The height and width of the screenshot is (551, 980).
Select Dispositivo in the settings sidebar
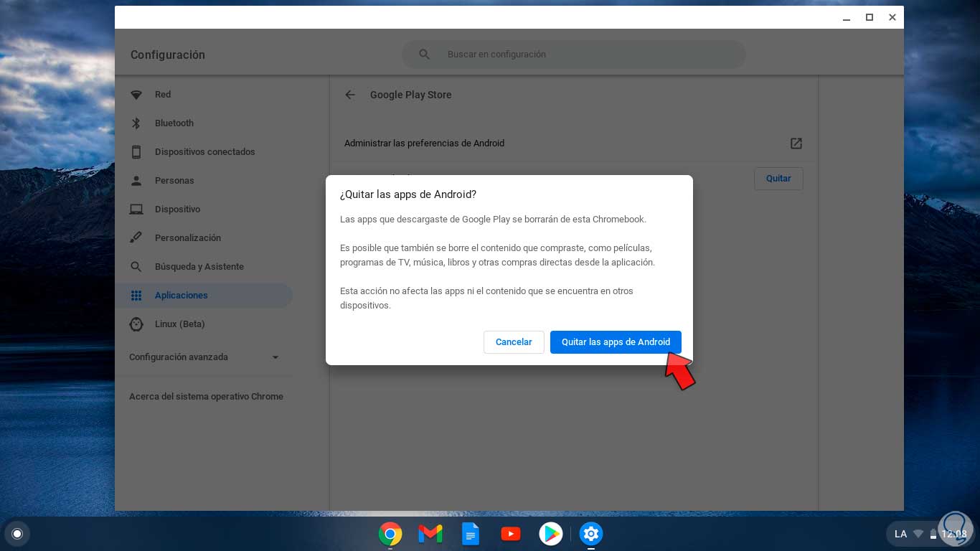point(204,209)
